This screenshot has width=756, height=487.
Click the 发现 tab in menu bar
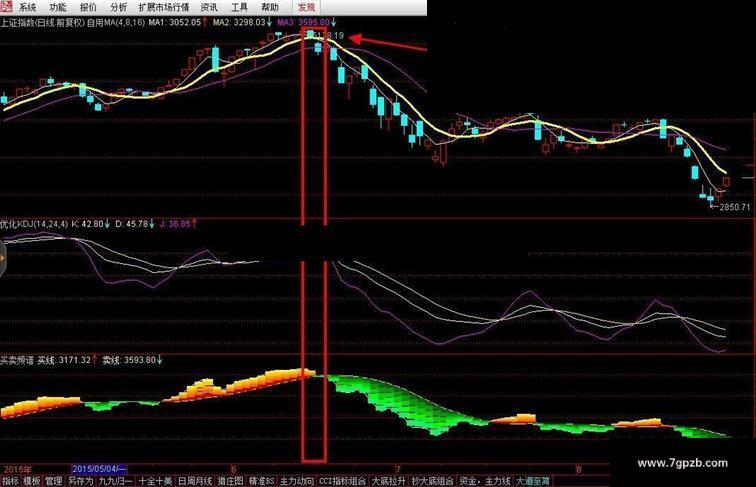coord(306,7)
